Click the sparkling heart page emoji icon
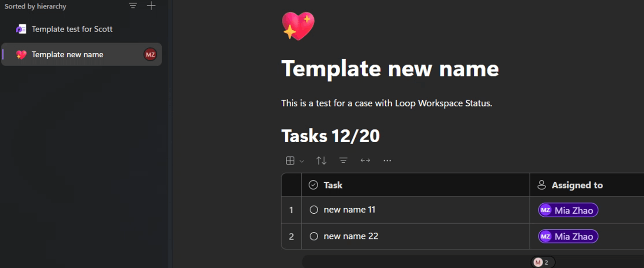This screenshot has width=644, height=268. pos(298,26)
